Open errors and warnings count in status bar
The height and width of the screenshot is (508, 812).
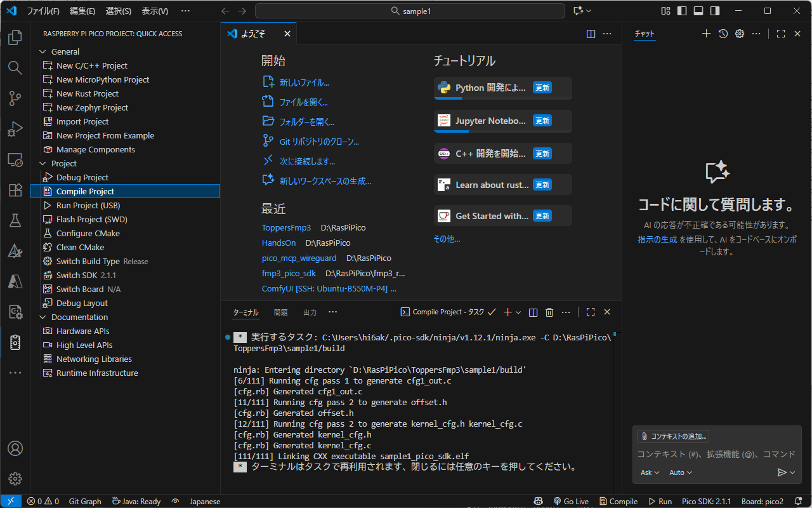coord(43,501)
